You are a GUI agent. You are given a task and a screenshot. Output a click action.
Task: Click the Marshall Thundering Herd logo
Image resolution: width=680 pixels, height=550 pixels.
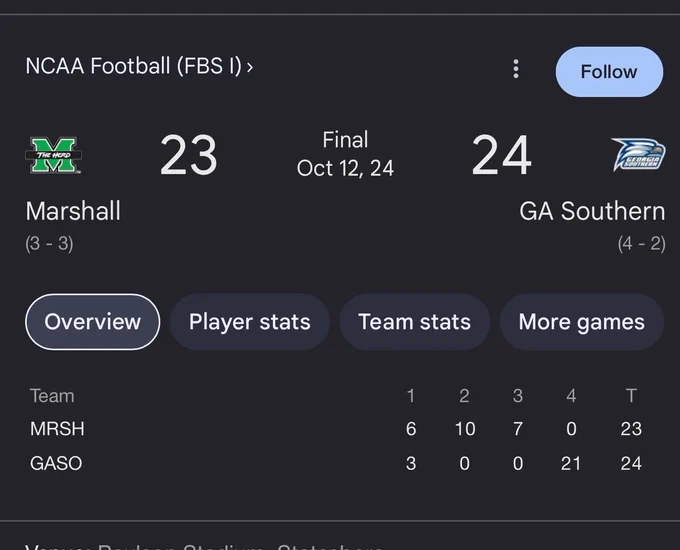[54, 155]
